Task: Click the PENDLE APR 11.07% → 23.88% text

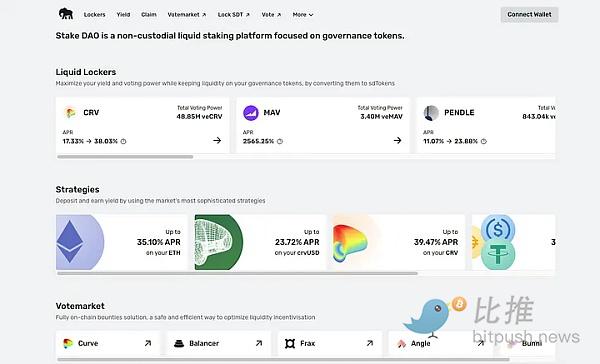Action: pyautogui.click(x=450, y=141)
